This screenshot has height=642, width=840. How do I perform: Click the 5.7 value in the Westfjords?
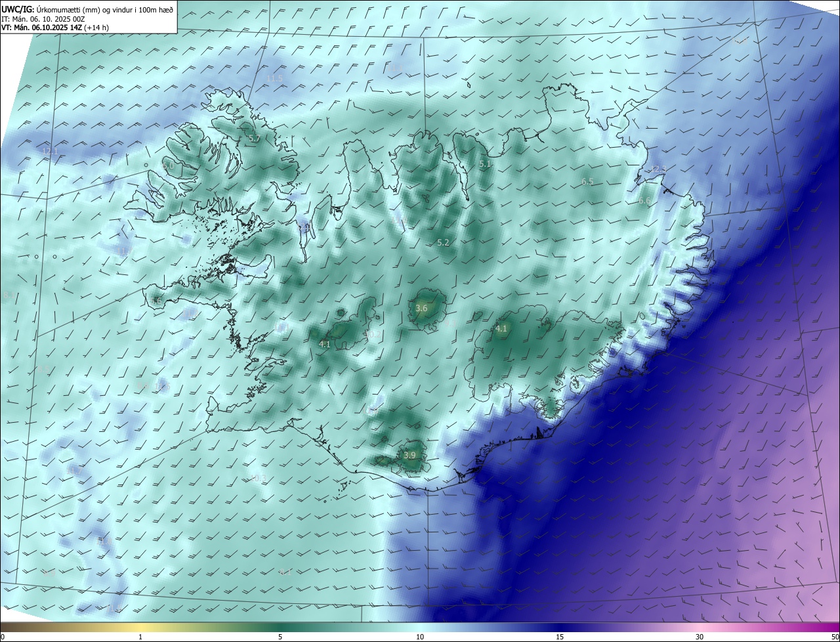pos(255,139)
